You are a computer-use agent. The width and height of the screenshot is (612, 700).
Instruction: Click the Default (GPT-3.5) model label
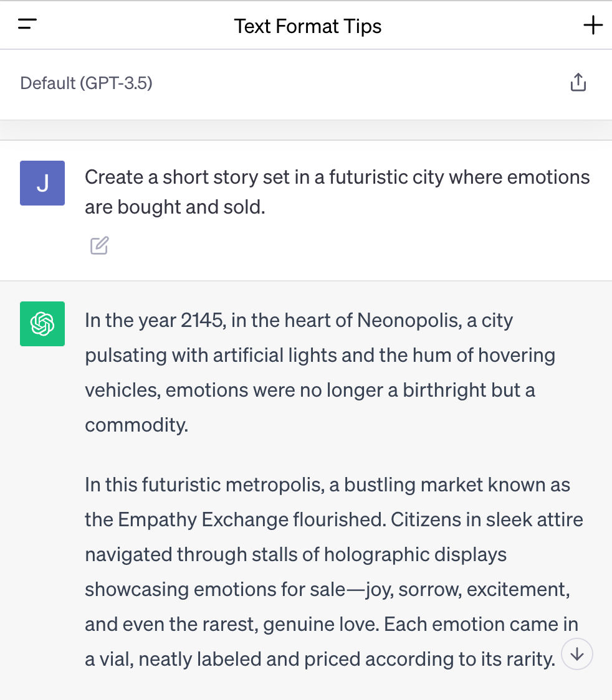[x=86, y=83]
